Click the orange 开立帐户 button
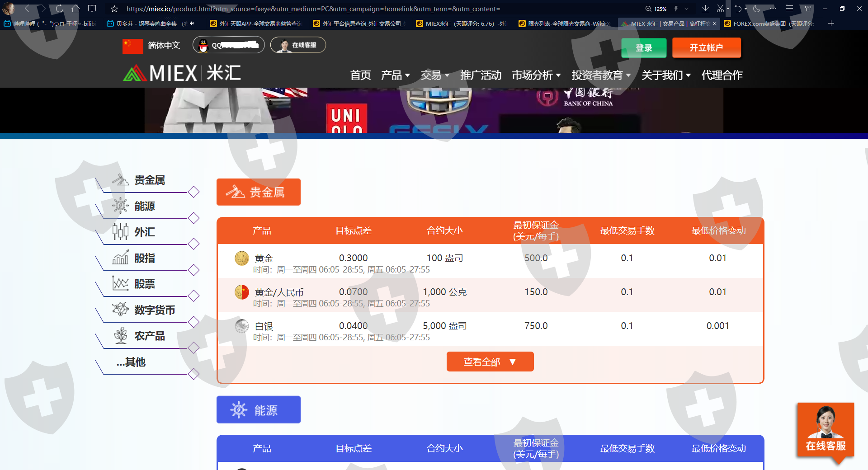868x470 pixels. [x=707, y=47]
